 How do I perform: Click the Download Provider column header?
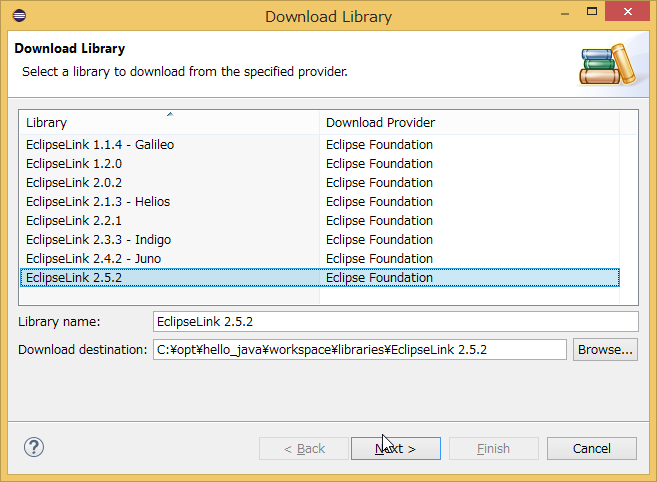click(469, 122)
